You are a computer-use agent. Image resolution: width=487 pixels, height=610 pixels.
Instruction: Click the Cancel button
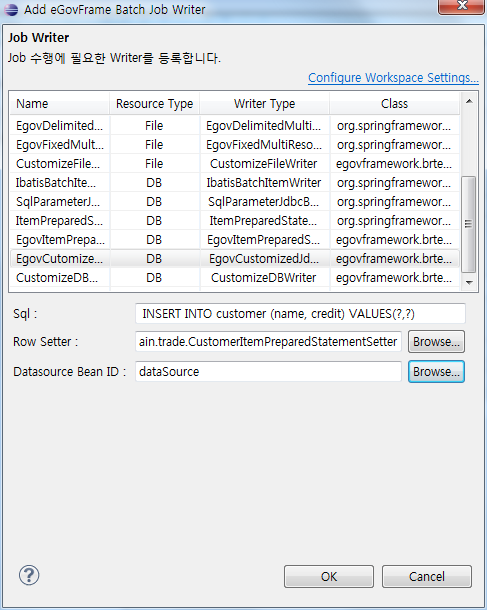[427, 576]
